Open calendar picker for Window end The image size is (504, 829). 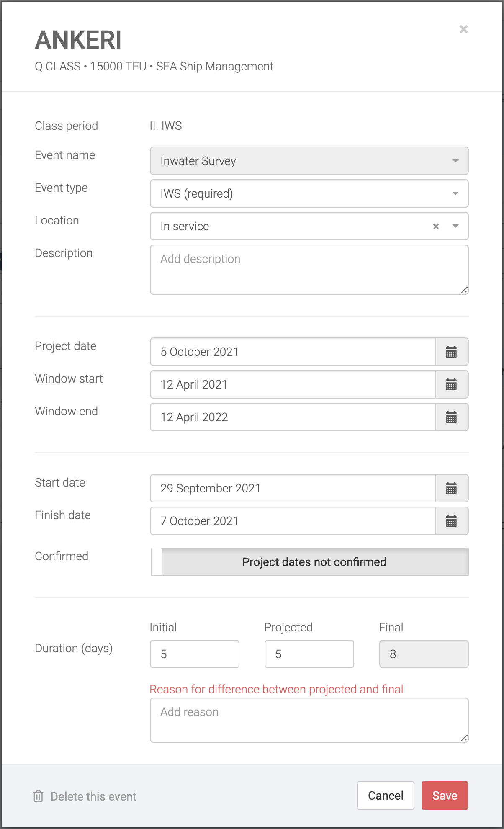[451, 417]
